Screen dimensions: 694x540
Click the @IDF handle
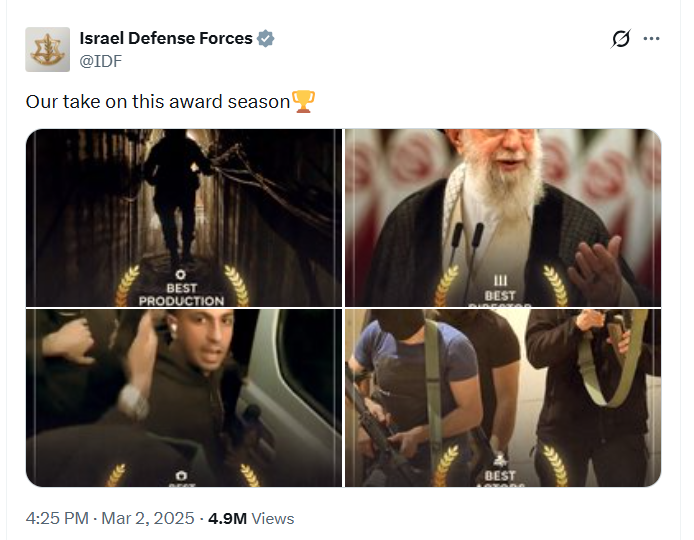click(x=103, y=61)
